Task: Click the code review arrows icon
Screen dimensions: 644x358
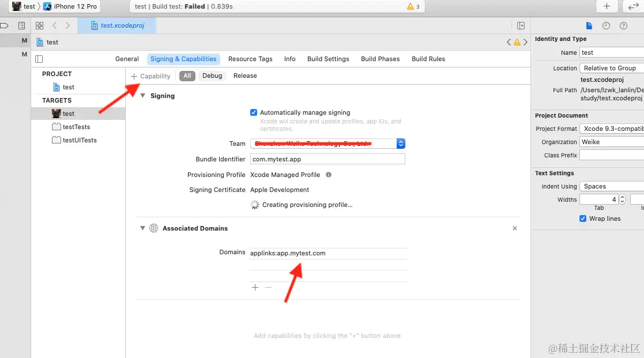Action: (x=633, y=6)
